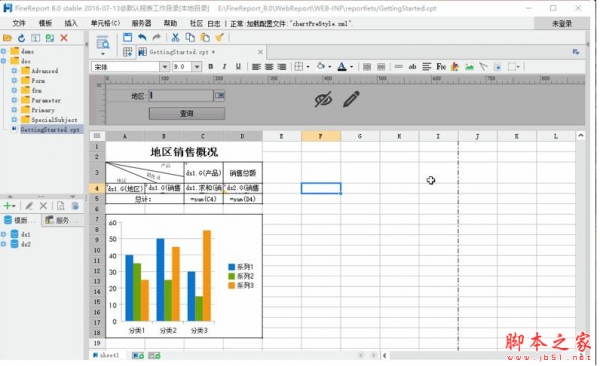Viewport: 600px width, 366px height.
Task: Click the dataset preview page icon
Action: click(x=61, y=206)
